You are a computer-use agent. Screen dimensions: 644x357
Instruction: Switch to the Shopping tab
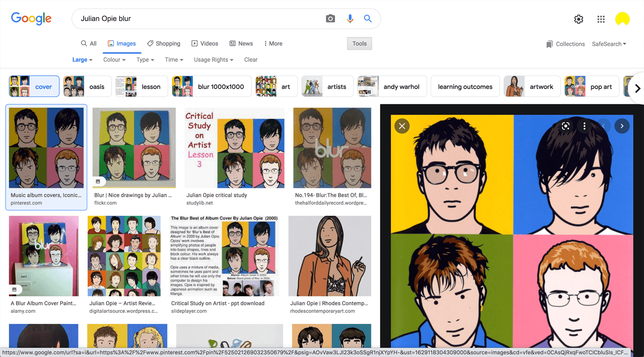tap(164, 44)
